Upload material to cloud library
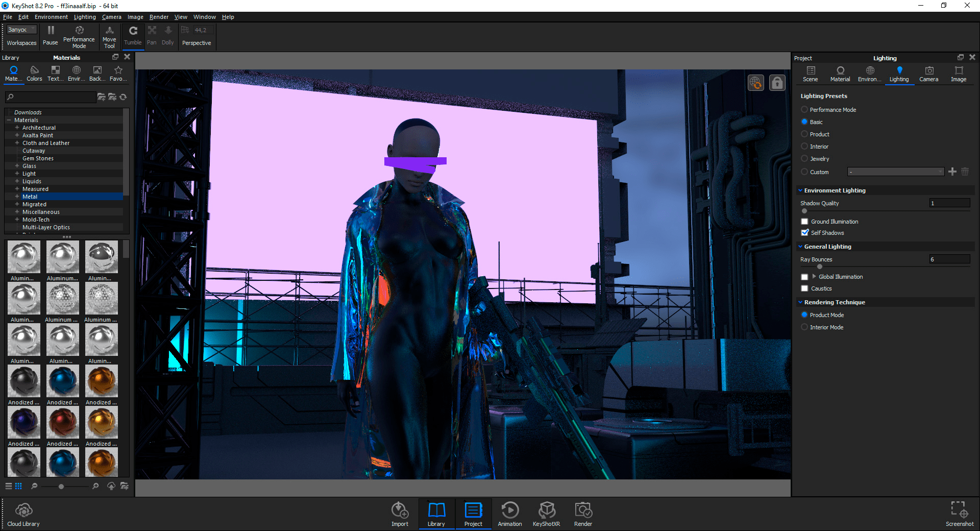 coord(111,486)
